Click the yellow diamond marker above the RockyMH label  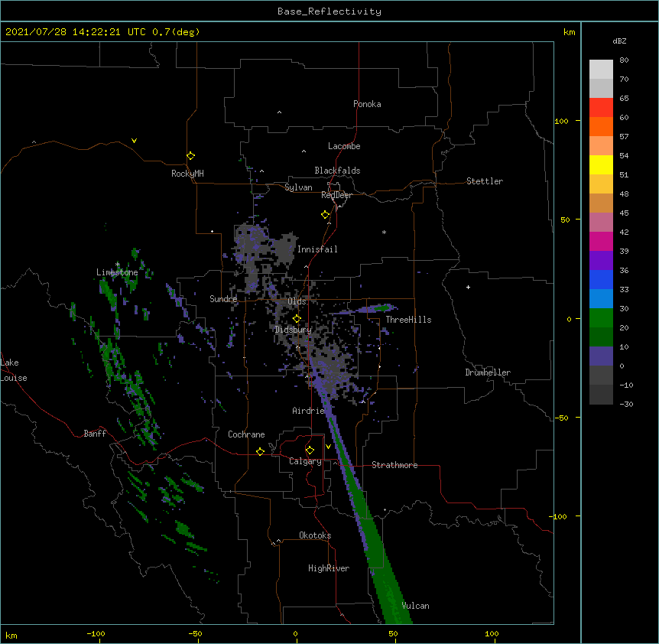point(190,156)
